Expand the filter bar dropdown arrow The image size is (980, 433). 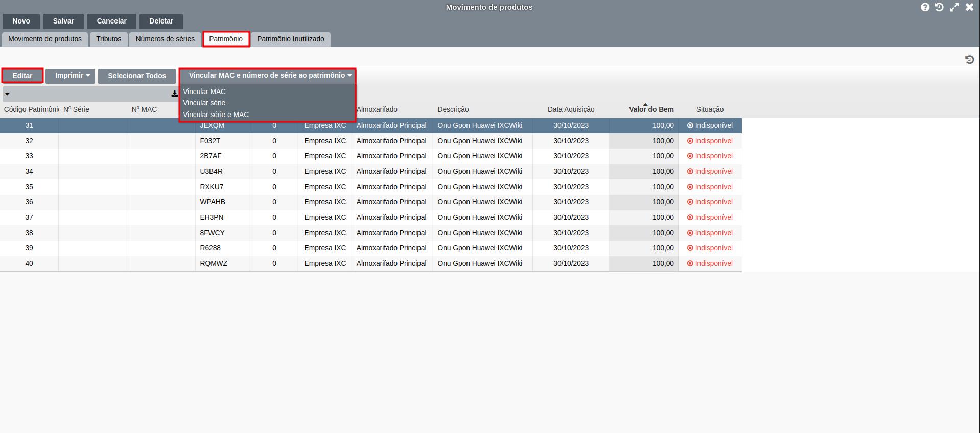(7, 94)
